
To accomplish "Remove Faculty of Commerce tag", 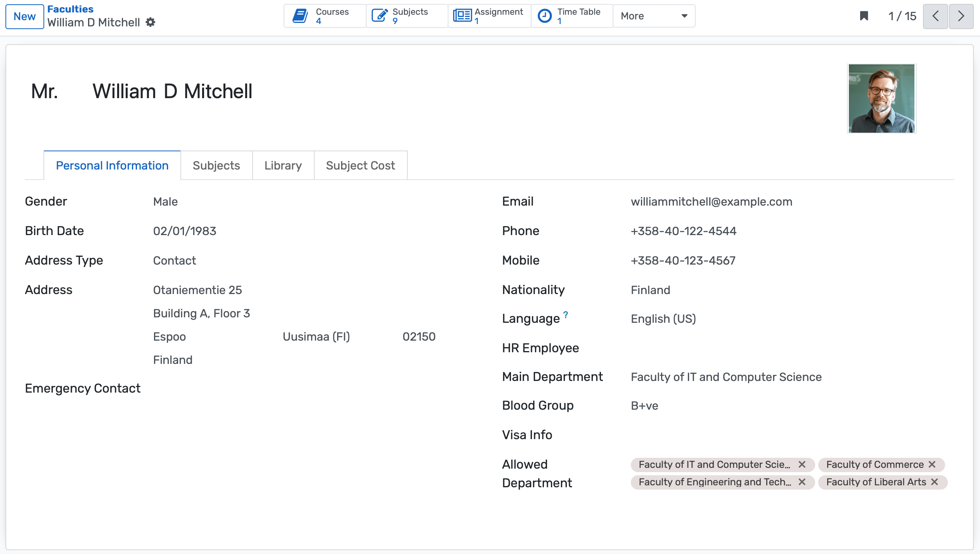I will [x=932, y=464].
